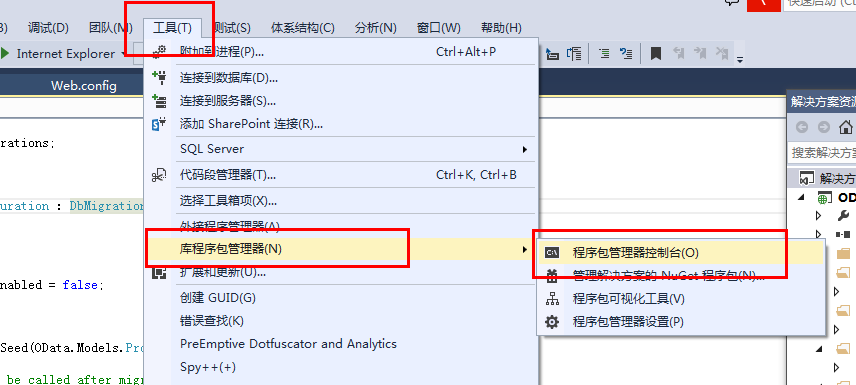
Task: Open the 帮助(H) menu
Action: tap(501, 27)
